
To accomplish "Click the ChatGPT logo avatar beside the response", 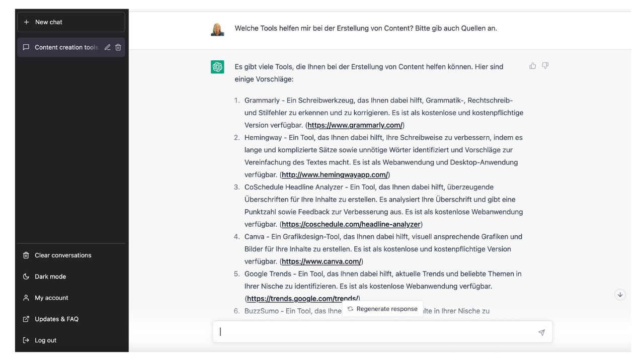I will (x=216, y=66).
